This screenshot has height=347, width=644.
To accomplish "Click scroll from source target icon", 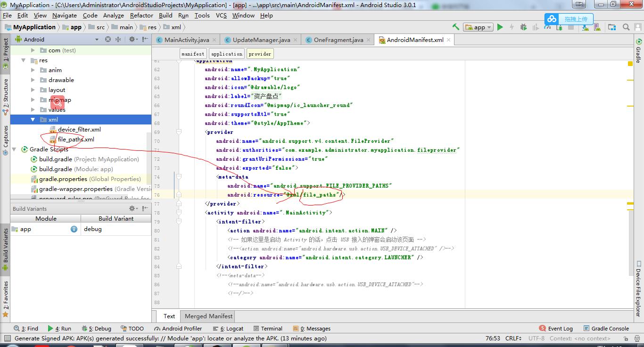I will 108,39.
